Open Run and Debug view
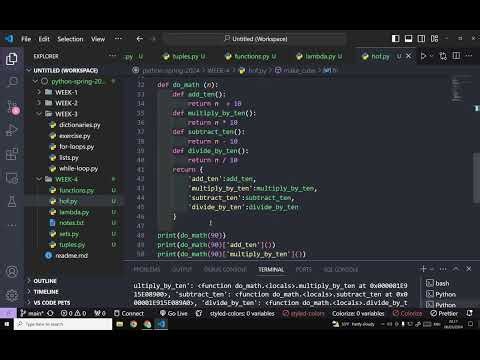This screenshot has width=480, height=360. click(x=12, y=130)
